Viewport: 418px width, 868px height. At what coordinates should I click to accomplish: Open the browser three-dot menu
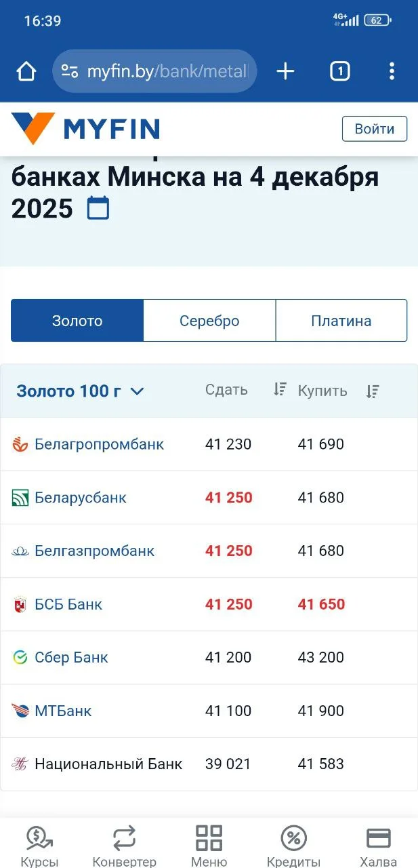point(392,71)
